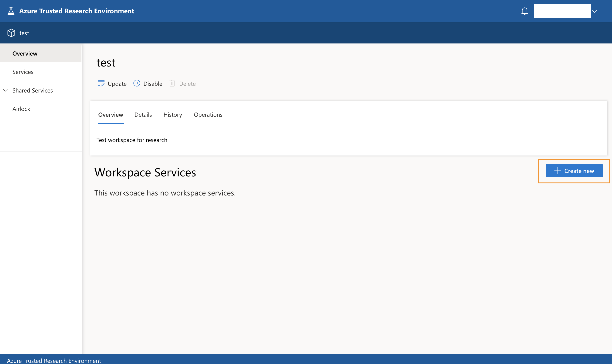Switch to the Details tab
The image size is (612, 364).
(143, 115)
